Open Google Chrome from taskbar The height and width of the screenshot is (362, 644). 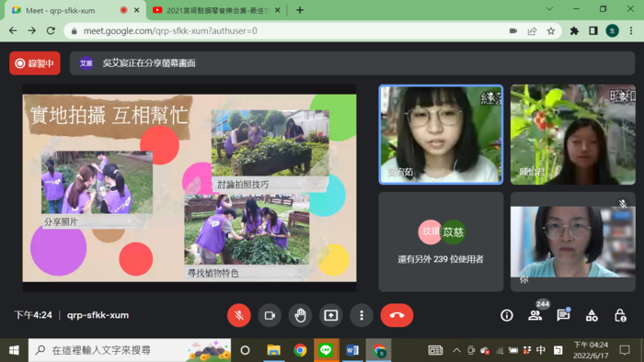pyautogui.click(x=300, y=350)
